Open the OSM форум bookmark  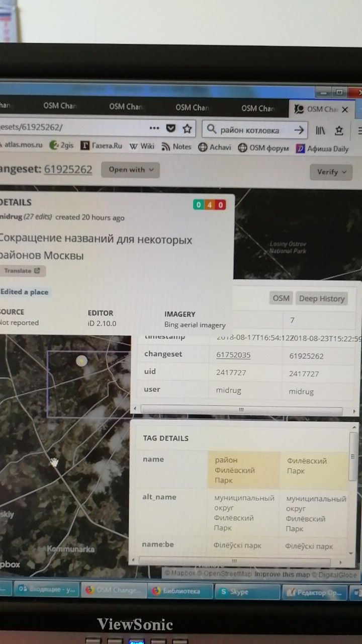tap(263, 148)
